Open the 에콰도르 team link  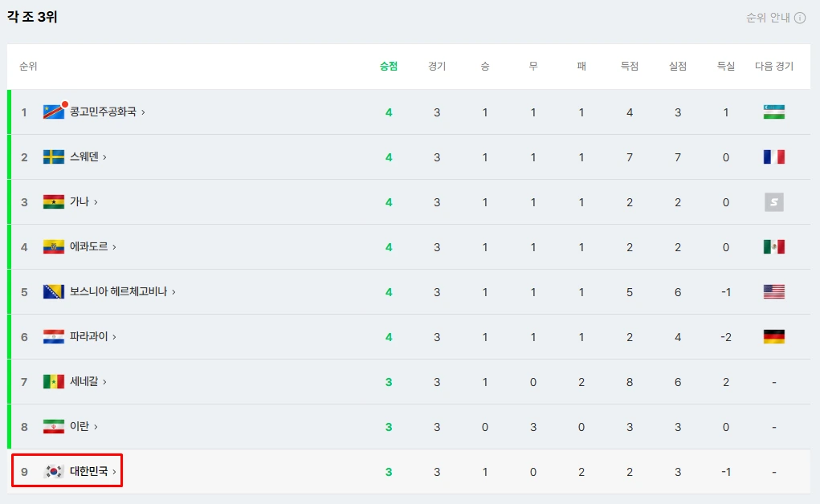(x=89, y=246)
